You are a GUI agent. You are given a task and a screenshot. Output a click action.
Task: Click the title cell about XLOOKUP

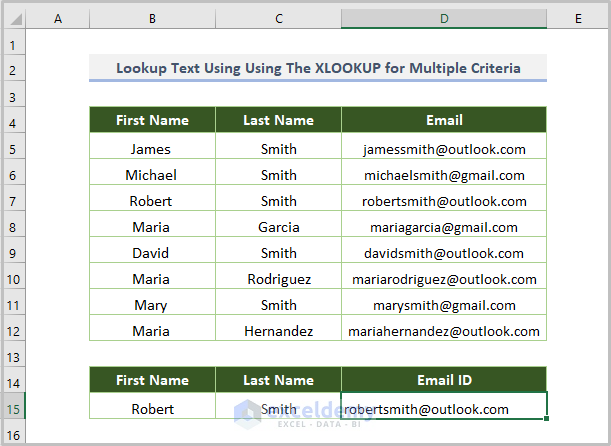pyautogui.click(x=318, y=69)
